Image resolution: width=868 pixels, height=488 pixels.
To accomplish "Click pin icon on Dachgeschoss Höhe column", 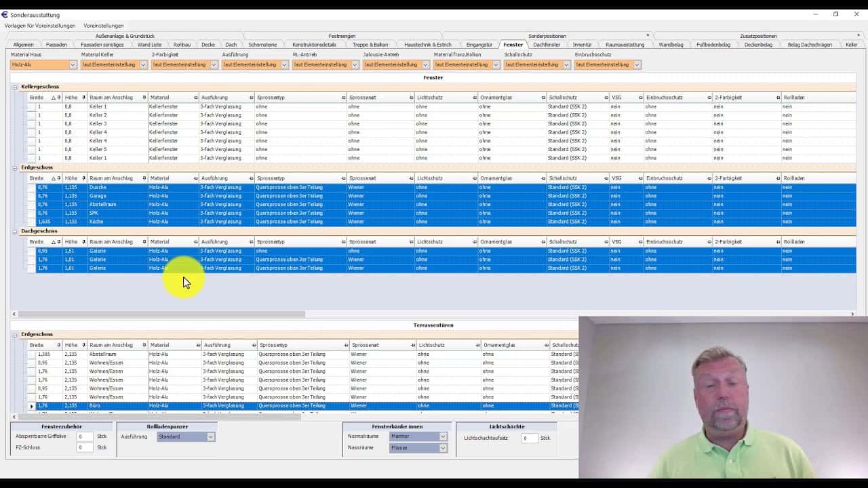I will pyautogui.click(x=83, y=242).
